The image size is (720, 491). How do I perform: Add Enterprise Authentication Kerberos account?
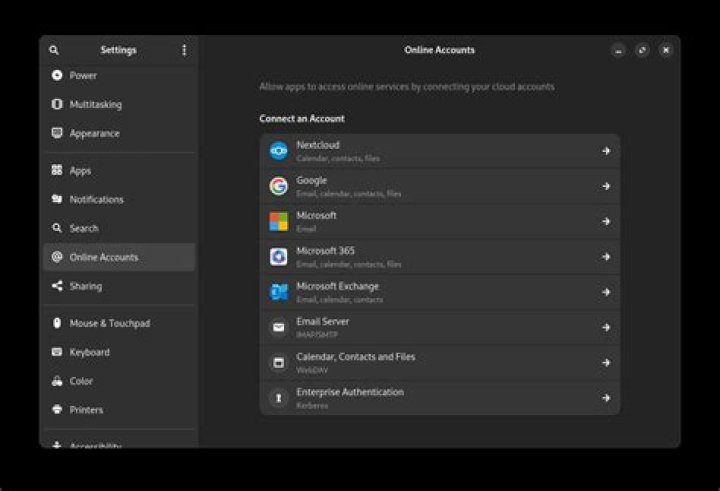(440, 398)
